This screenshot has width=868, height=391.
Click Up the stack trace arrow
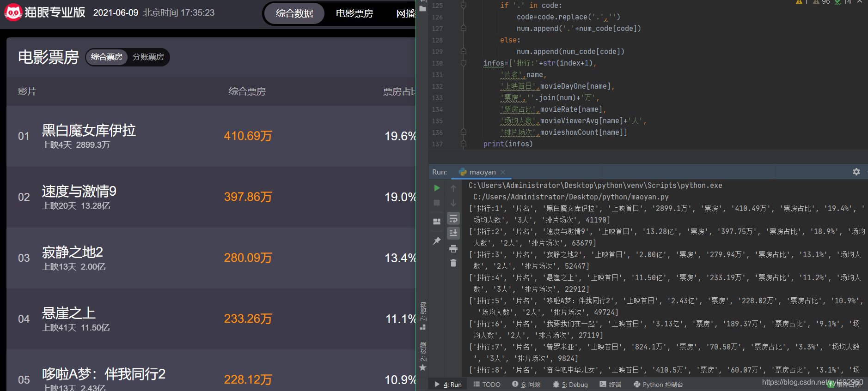tap(453, 188)
